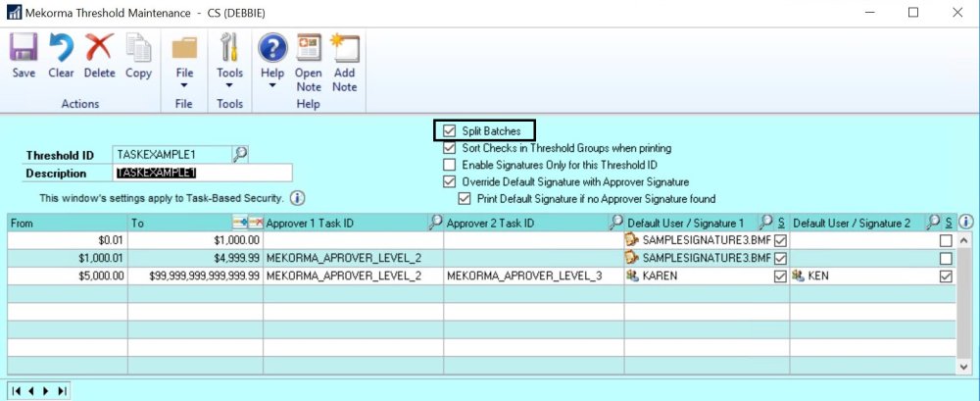Toggle the Split Batches checkbox

tap(449, 131)
